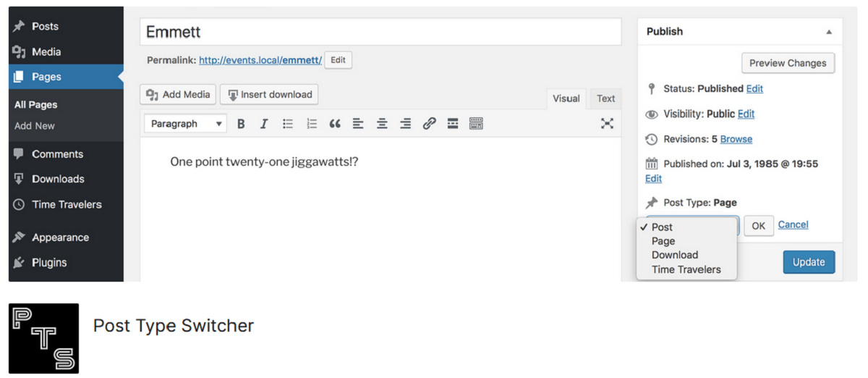The height and width of the screenshot is (378, 868).
Task: Choose Time Travelers post type option
Action: coord(686,269)
